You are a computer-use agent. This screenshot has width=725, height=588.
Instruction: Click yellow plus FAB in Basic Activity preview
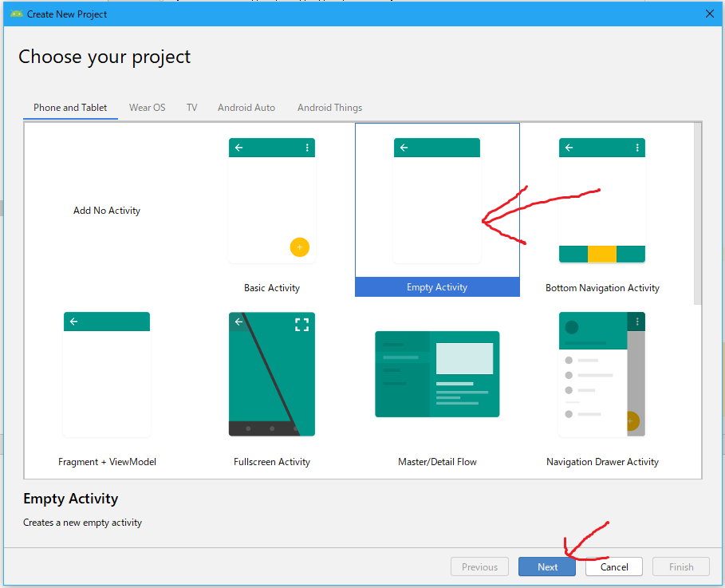point(300,247)
